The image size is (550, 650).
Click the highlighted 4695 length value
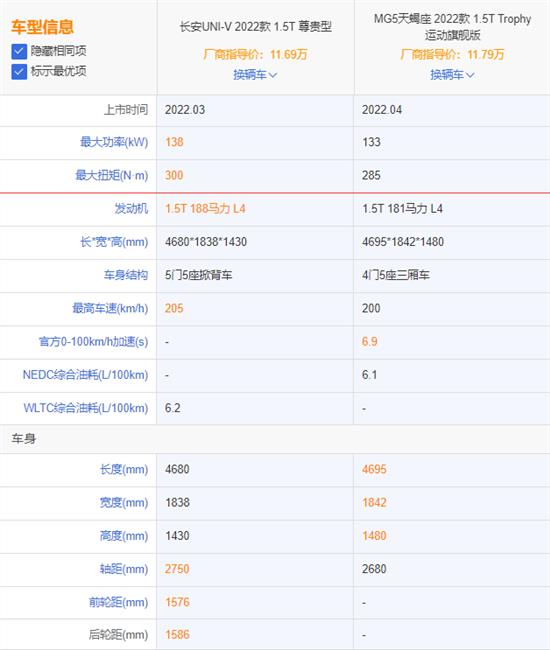point(374,469)
